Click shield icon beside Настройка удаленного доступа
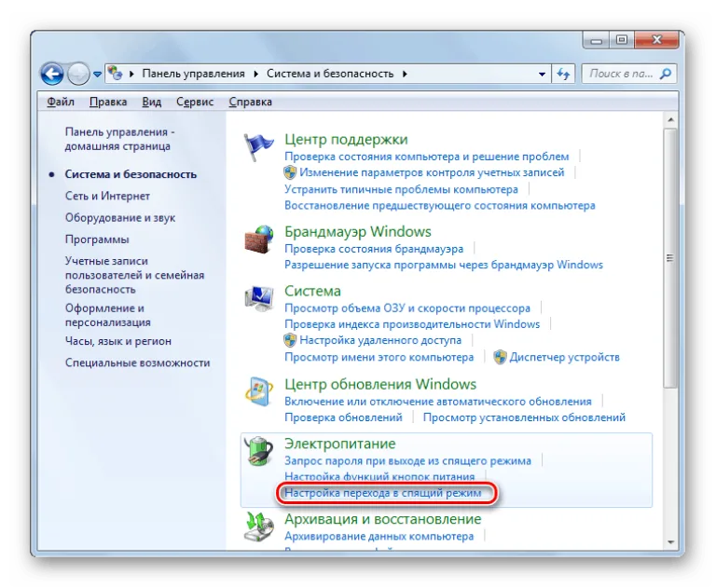Image resolution: width=716 pixels, height=588 pixels. coord(290,340)
